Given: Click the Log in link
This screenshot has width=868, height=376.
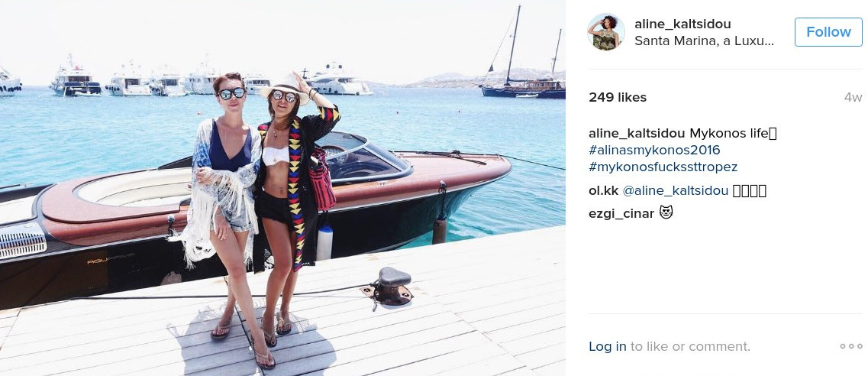Looking at the screenshot, I should pos(607,347).
